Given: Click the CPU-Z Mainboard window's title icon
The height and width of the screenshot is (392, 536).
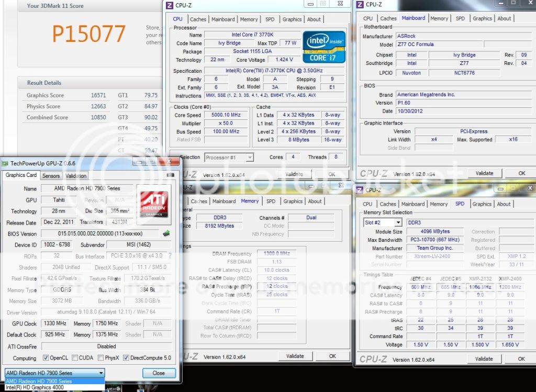Looking at the screenshot, I should tap(360, 5).
